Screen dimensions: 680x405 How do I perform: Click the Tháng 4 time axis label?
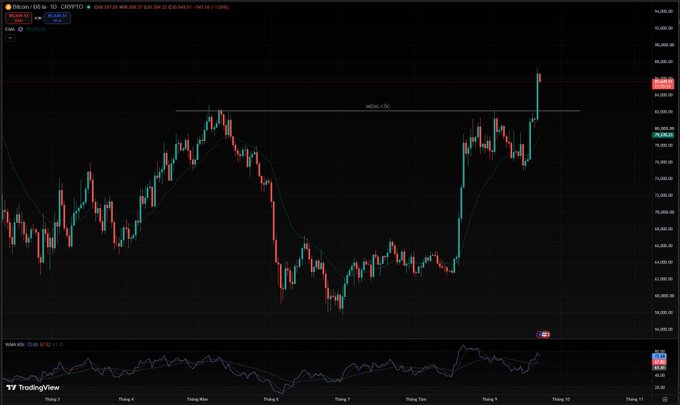126,399
